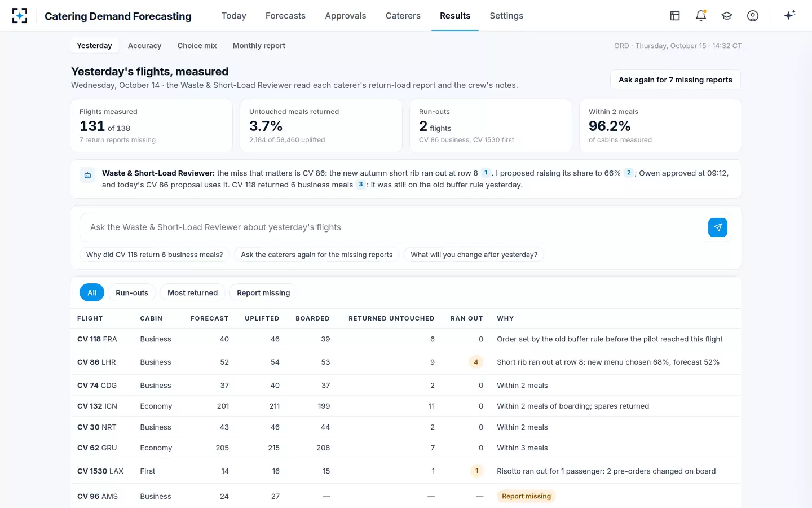Filter table by Run-outs
This screenshot has width=812, height=508.
[132, 292]
